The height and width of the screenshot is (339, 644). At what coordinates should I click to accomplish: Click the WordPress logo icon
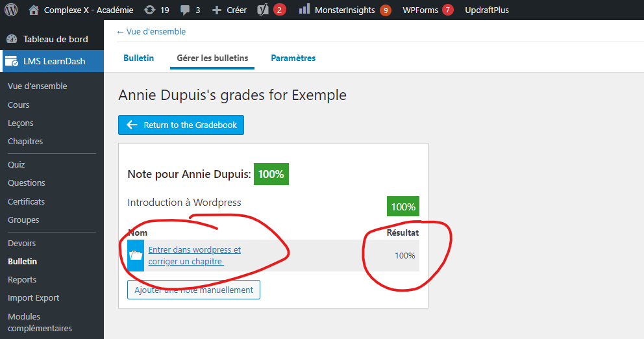pos(11,10)
